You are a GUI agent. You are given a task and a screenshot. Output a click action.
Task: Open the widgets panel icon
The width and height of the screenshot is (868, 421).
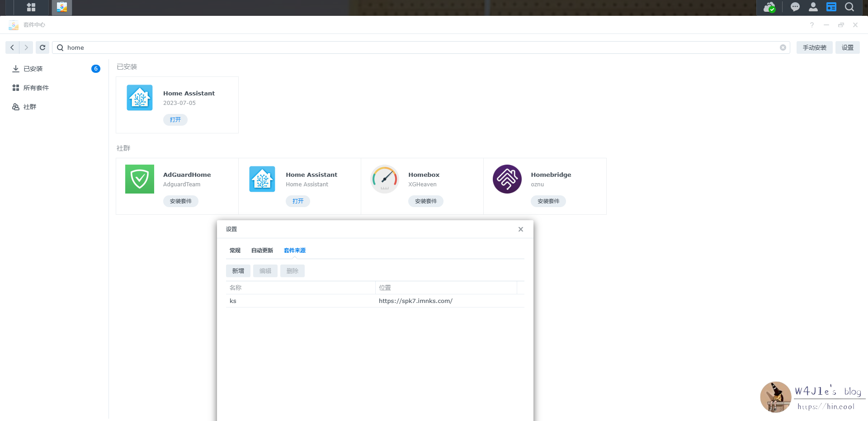coord(831,7)
